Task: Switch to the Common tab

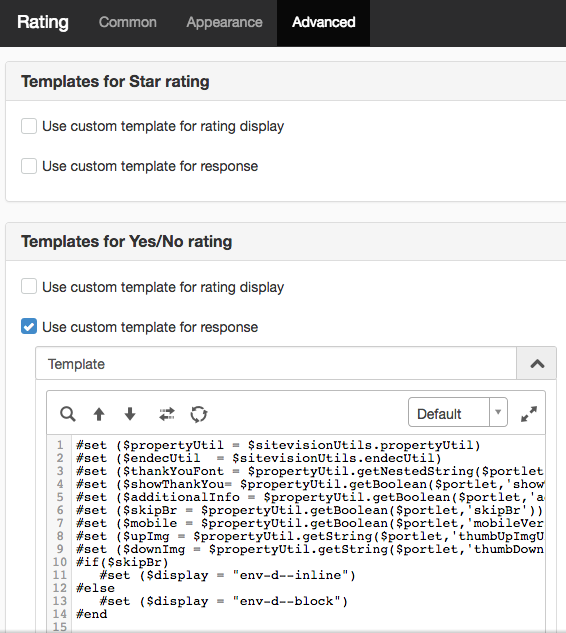Action: [x=128, y=22]
